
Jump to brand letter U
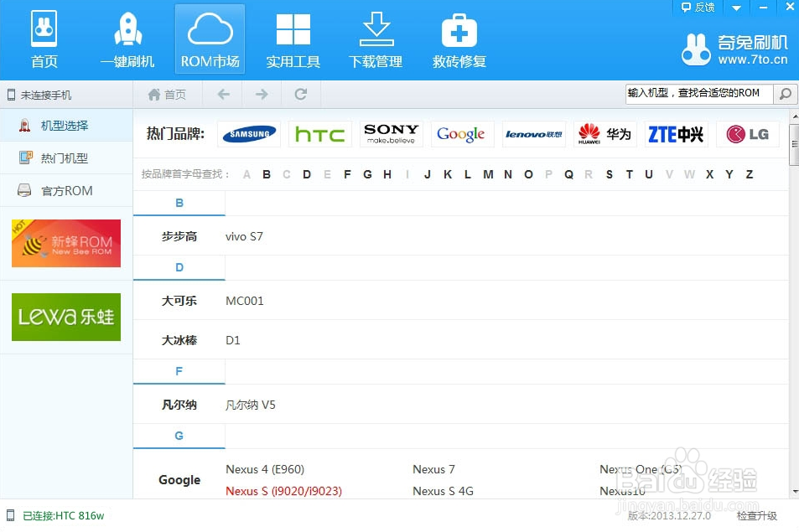[x=649, y=174]
